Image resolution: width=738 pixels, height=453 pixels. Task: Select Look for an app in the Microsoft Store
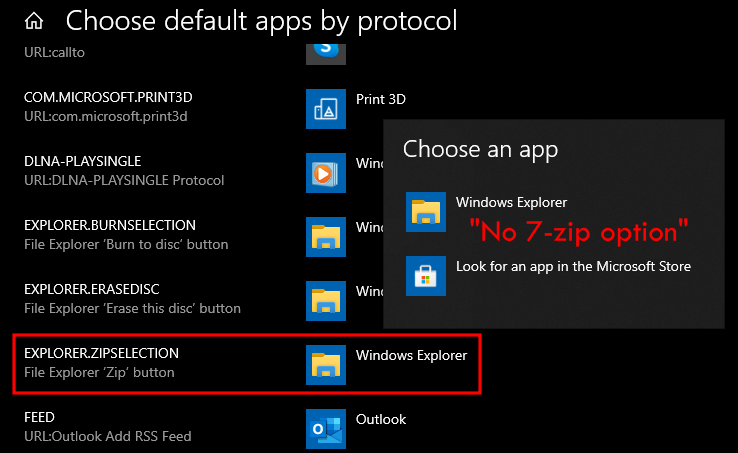click(573, 266)
